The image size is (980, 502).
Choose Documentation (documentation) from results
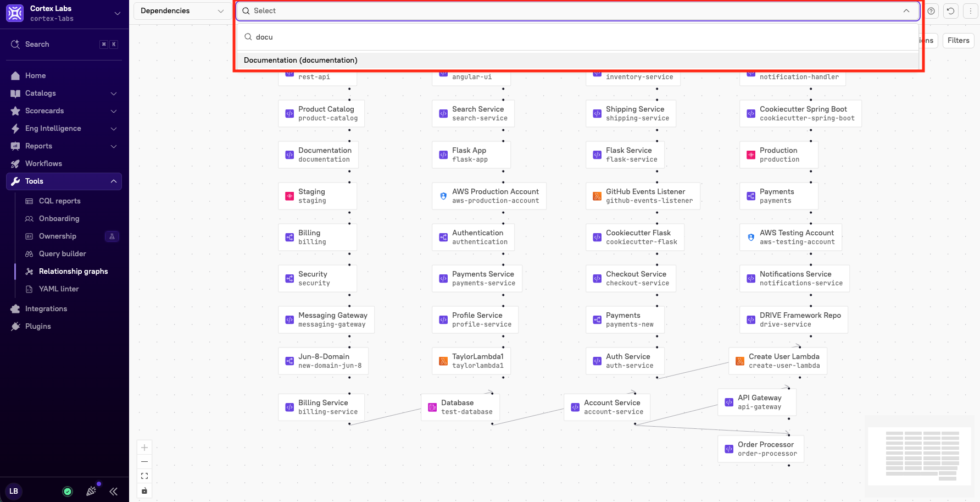(578, 60)
